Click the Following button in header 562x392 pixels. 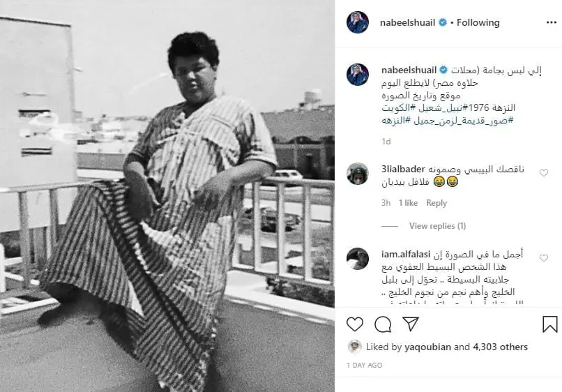[478, 22]
